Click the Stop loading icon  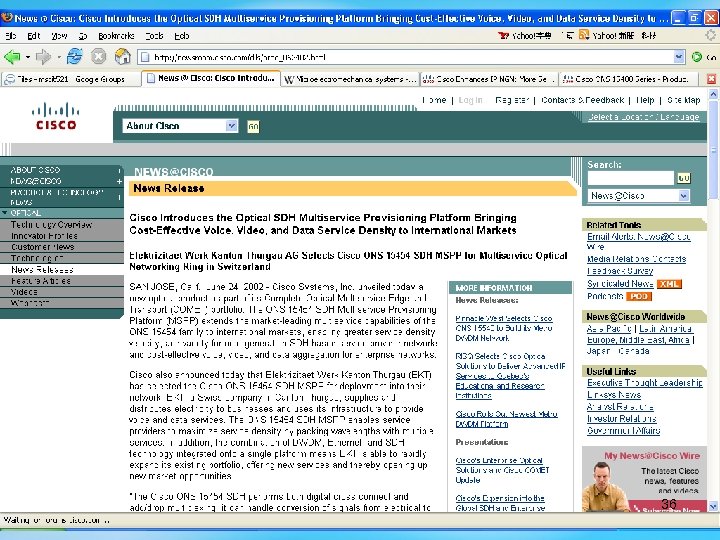(98, 57)
